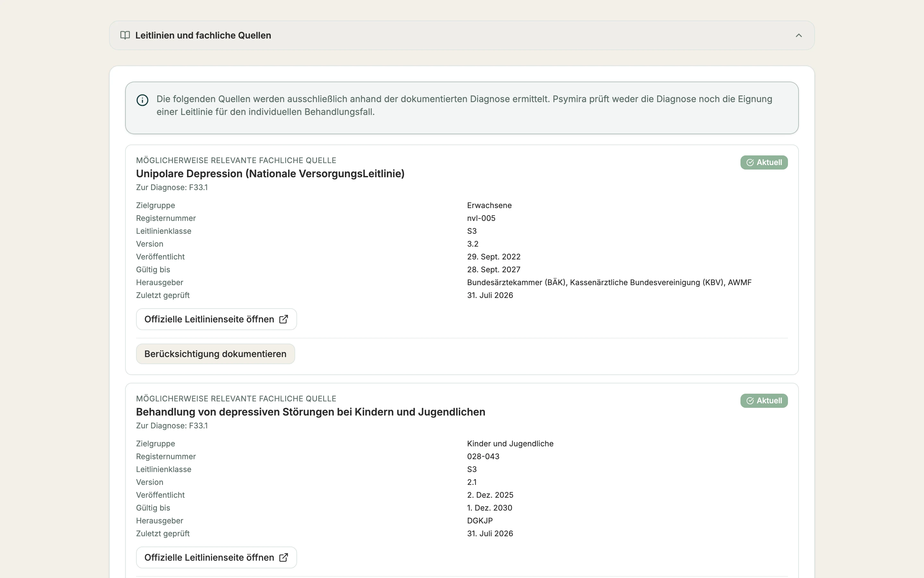Click the publication date 29. Sept. 2022
This screenshot has width=924, height=578.
[x=494, y=257]
